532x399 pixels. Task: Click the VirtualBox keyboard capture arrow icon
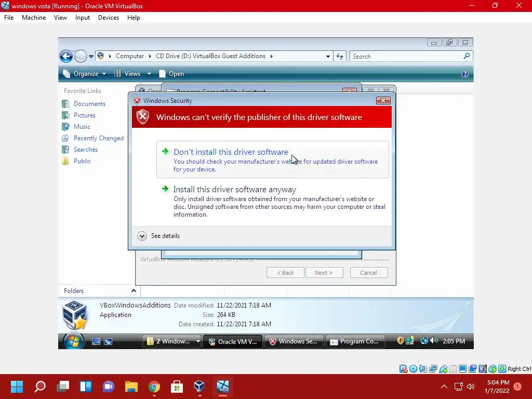coord(502,369)
